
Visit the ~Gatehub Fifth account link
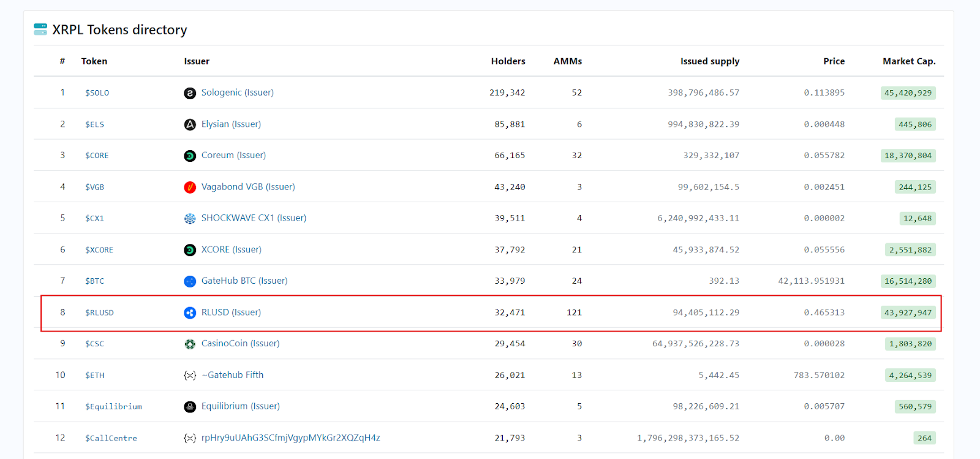point(233,374)
